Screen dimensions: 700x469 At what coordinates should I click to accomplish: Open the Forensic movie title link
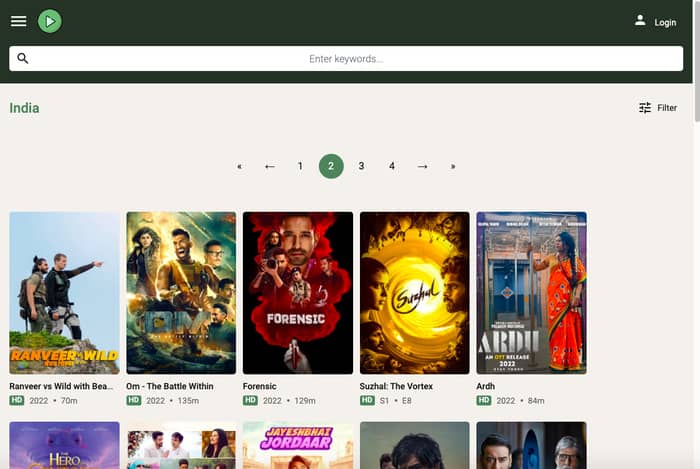[260, 386]
